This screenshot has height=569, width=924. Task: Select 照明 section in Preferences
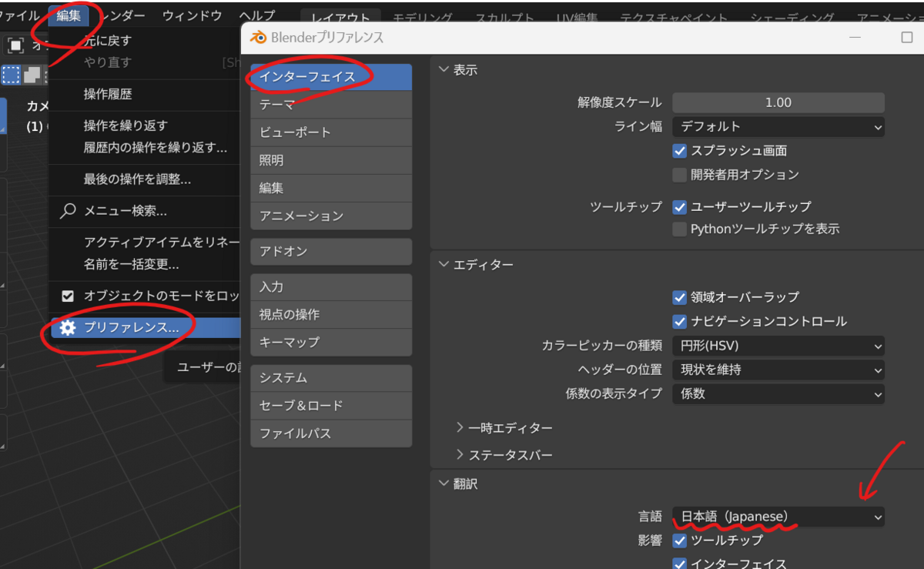pos(331,160)
